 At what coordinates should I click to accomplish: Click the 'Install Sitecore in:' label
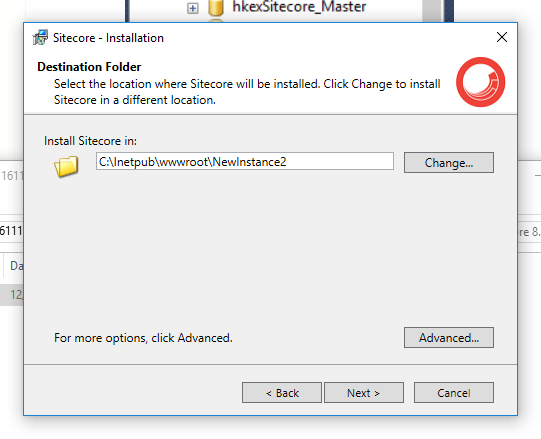click(x=90, y=141)
